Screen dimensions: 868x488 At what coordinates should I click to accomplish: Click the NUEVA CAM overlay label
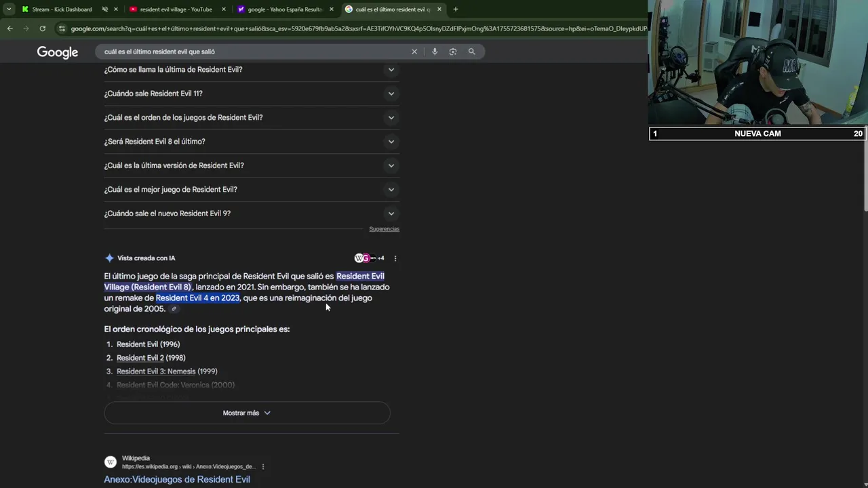pos(757,134)
